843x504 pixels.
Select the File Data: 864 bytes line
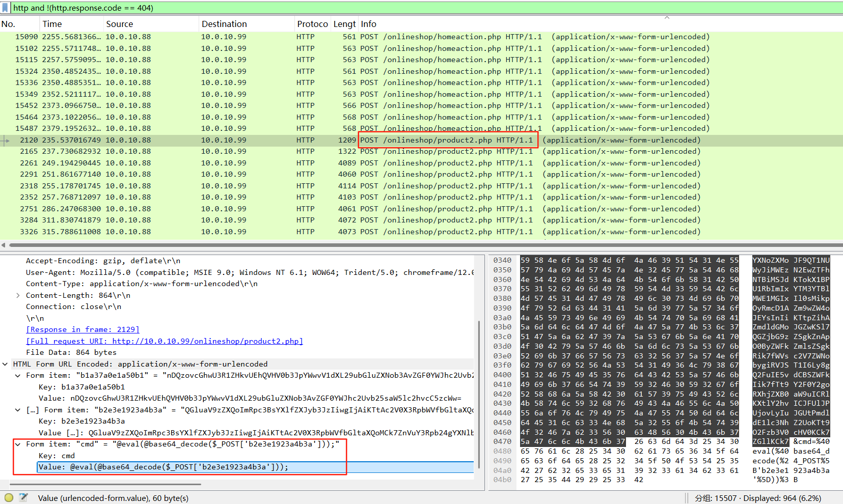[x=71, y=352]
